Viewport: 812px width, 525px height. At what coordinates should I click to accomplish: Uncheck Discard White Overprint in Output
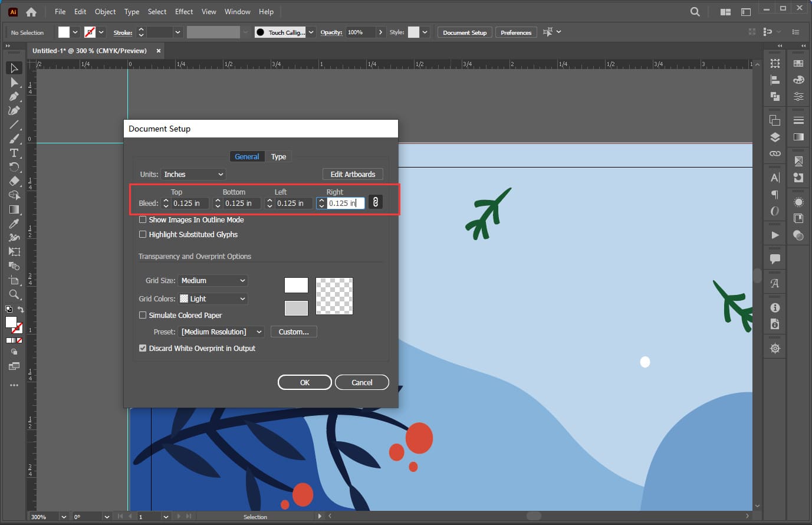pos(143,348)
